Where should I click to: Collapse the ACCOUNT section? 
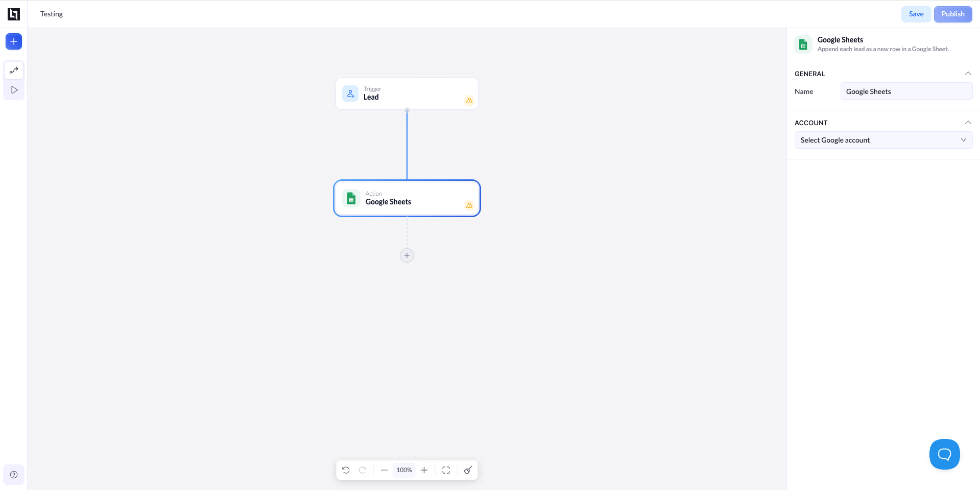click(x=968, y=123)
